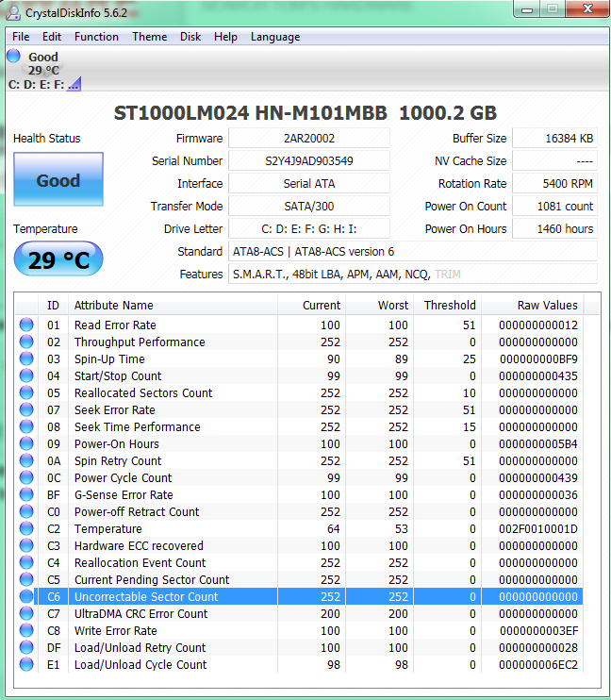Open the Language menu
Viewport: 611px width, 700px height.
[x=275, y=37]
